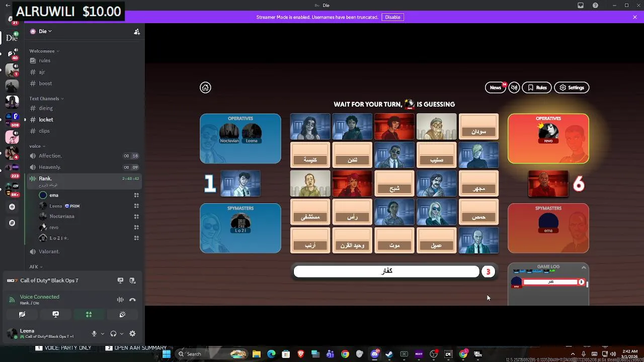Screen dimensions: 644x362
Task: Select the كنيسة word card
Action: (x=310, y=155)
